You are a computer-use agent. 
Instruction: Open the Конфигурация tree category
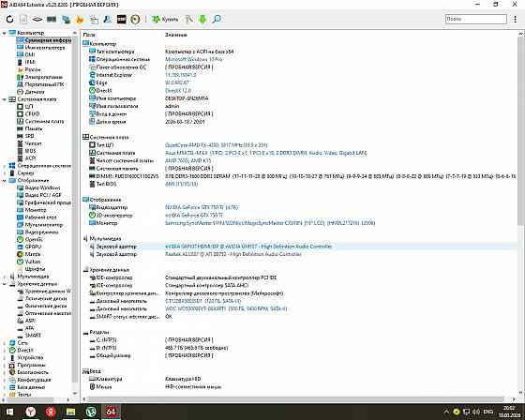click(34, 380)
